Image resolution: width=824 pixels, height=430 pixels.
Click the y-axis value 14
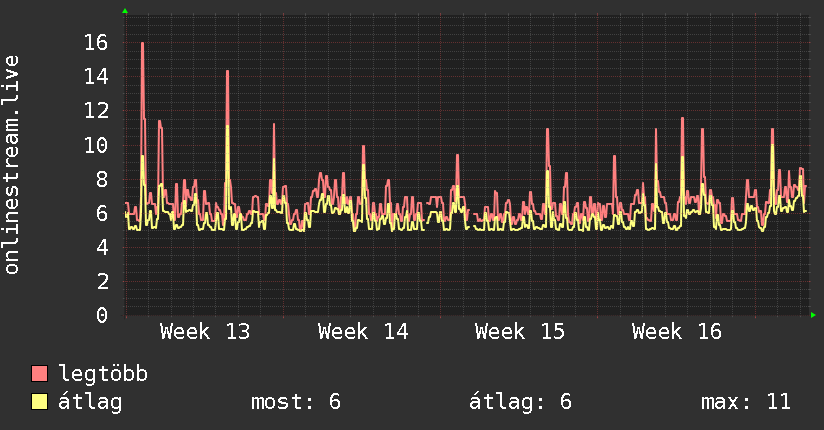pyautogui.click(x=96, y=77)
